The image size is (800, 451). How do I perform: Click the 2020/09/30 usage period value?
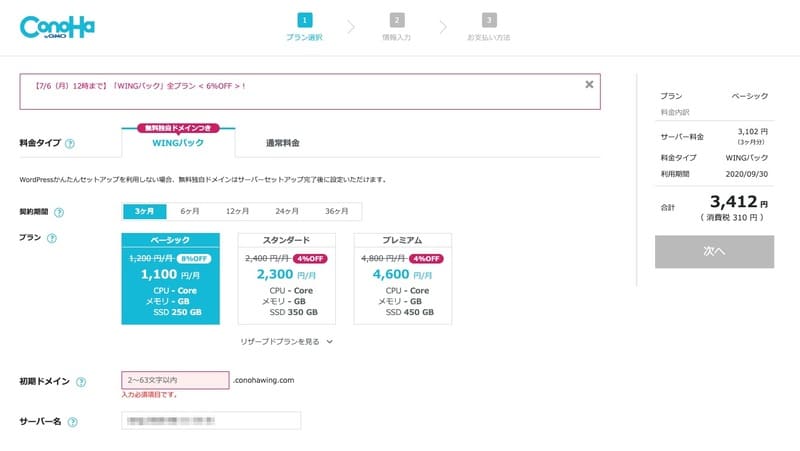pyautogui.click(x=746, y=174)
